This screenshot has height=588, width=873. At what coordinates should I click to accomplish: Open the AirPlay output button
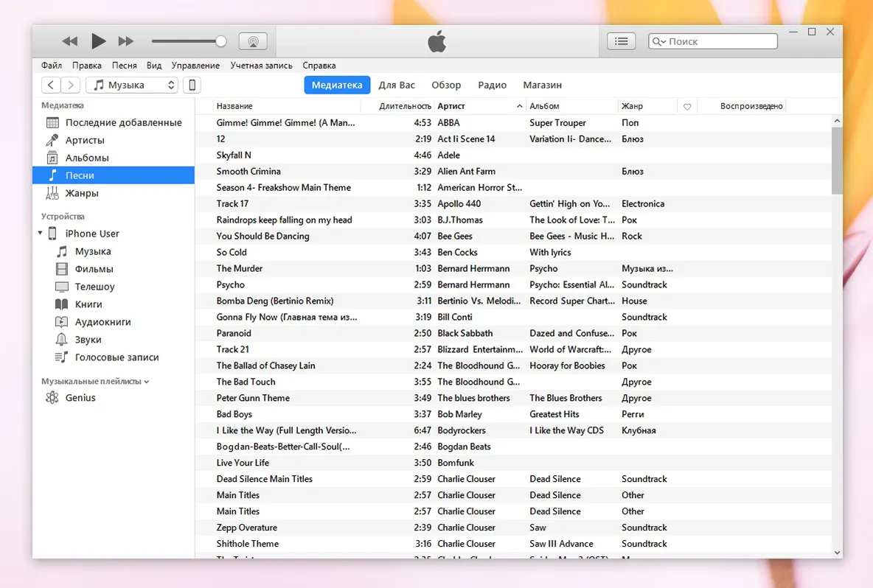point(253,41)
